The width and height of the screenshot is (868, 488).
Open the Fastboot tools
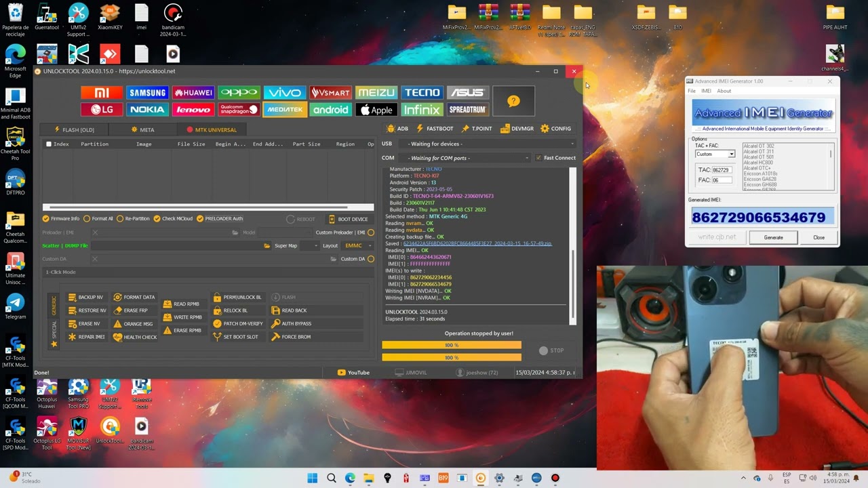pos(435,129)
